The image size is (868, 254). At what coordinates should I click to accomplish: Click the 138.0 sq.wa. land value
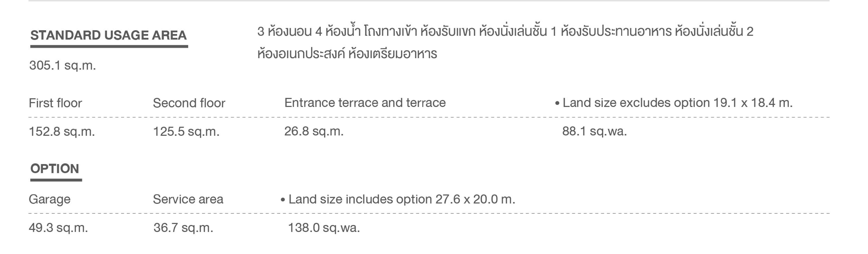(324, 228)
